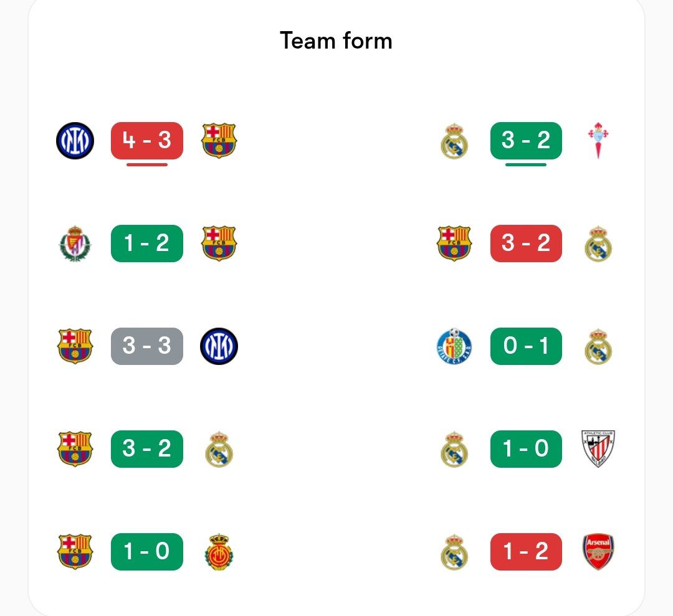Image resolution: width=673 pixels, height=616 pixels.
Task: View the green 1 - 2 Valladolid result
Action: (x=147, y=244)
